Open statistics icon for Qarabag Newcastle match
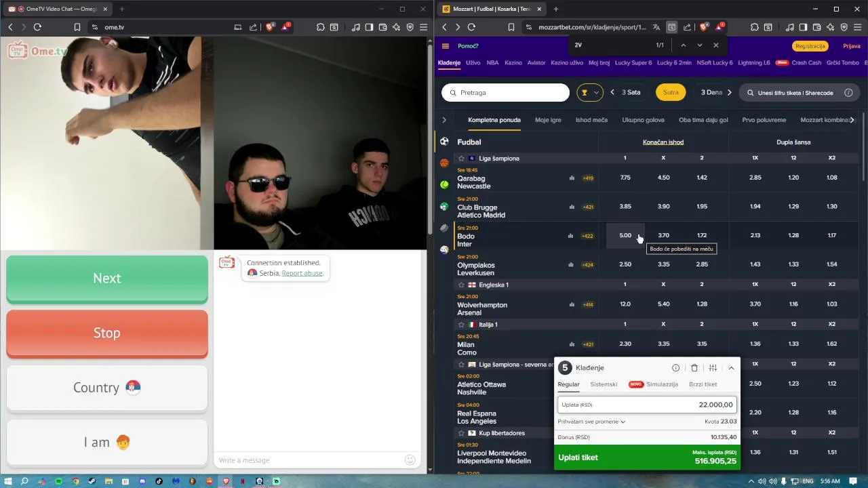The width and height of the screenshot is (868, 488). point(572,178)
